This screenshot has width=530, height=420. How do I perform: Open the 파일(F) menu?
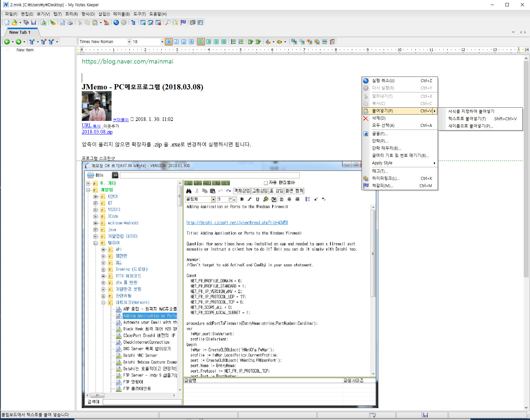tap(11, 14)
